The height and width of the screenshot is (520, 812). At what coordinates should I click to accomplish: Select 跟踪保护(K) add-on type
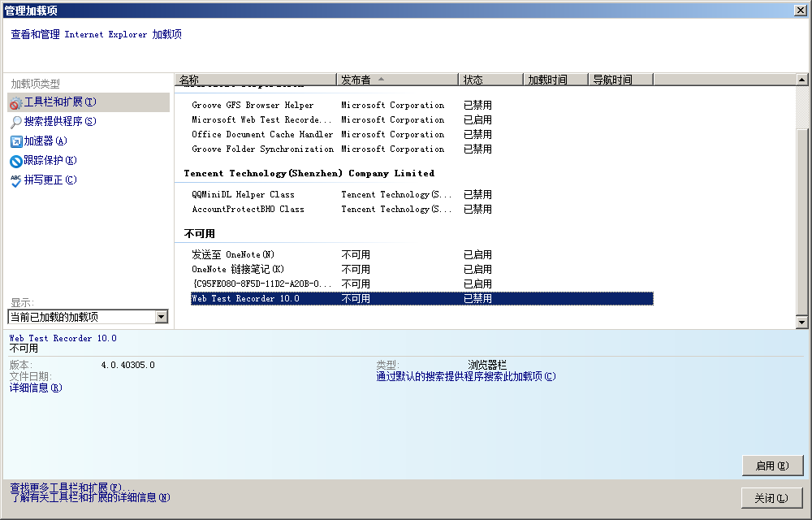[50, 161]
